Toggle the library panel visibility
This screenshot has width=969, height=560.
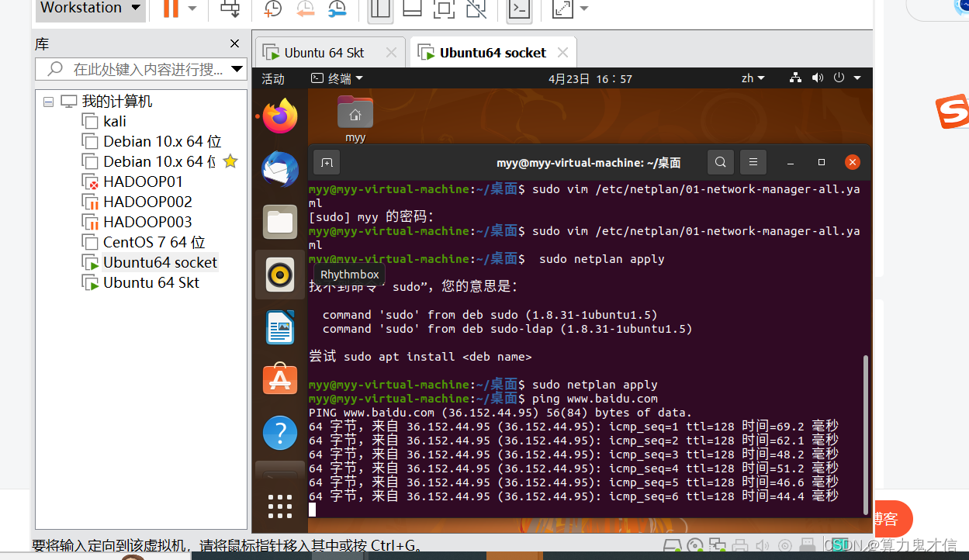click(380, 9)
